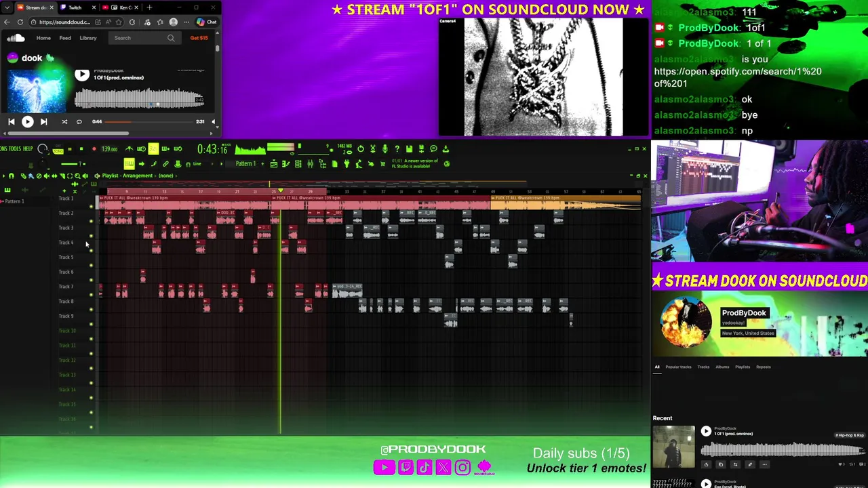Go to SoundCloud Library link
This screenshot has height=488, width=868.
coord(88,38)
